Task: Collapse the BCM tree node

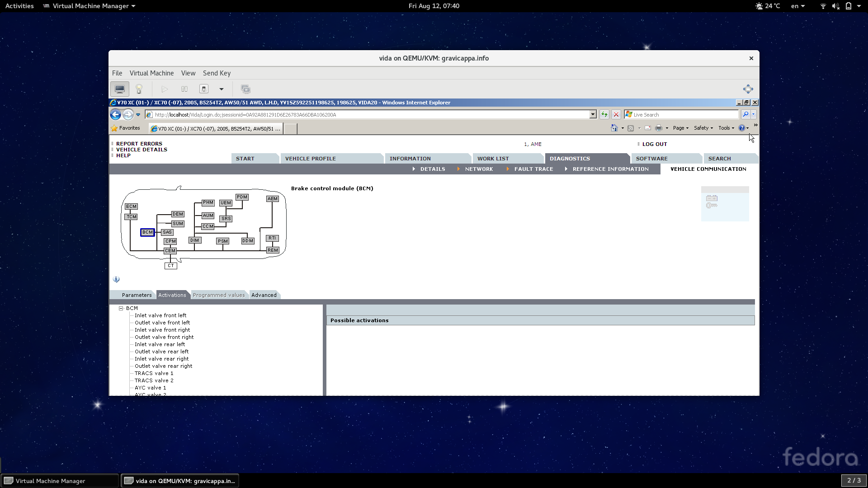Action: point(121,309)
